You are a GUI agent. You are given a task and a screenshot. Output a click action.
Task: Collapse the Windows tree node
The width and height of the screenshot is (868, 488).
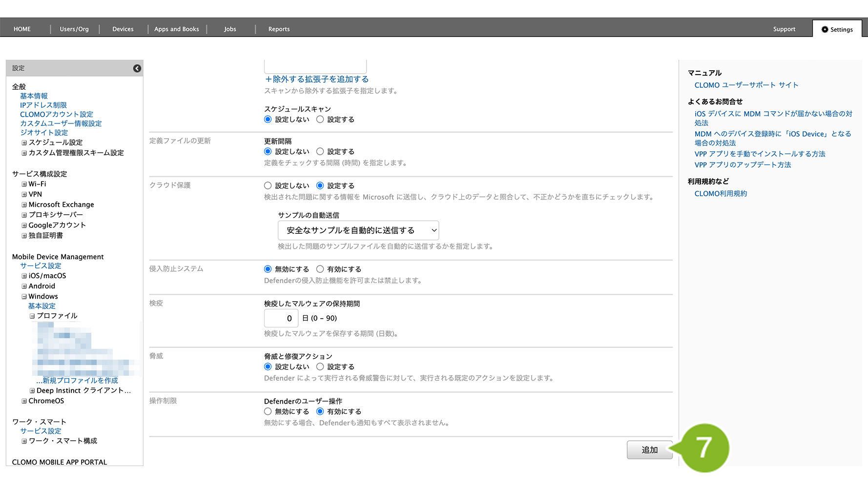24,297
